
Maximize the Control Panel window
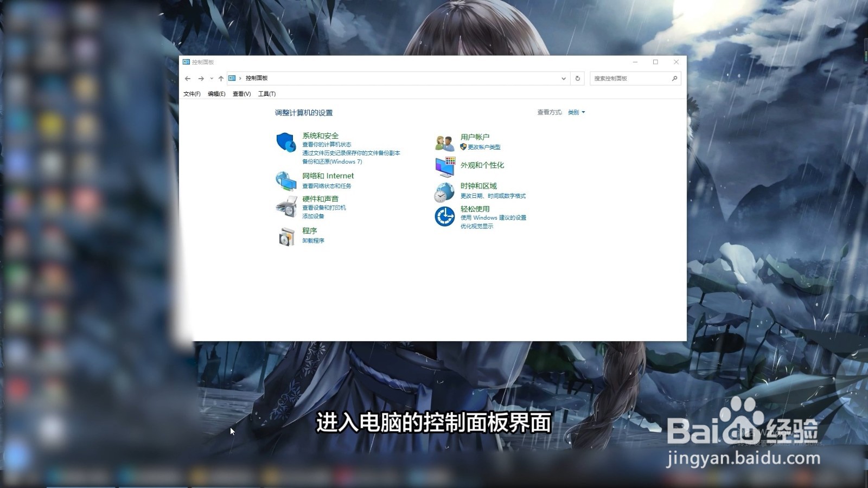[655, 62]
